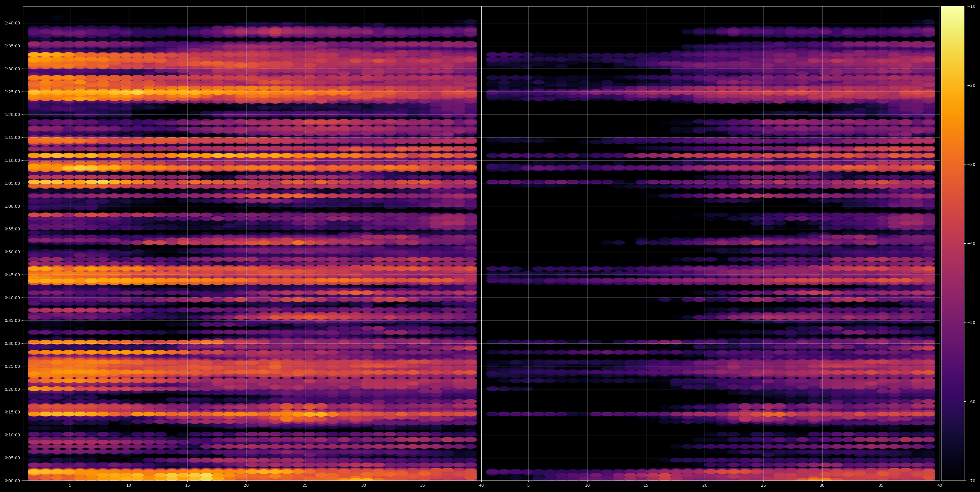Image resolution: width=980 pixels, height=492 pixels.
Task: Pick the −40 colorbar scale label
Action: pos(971,244)
